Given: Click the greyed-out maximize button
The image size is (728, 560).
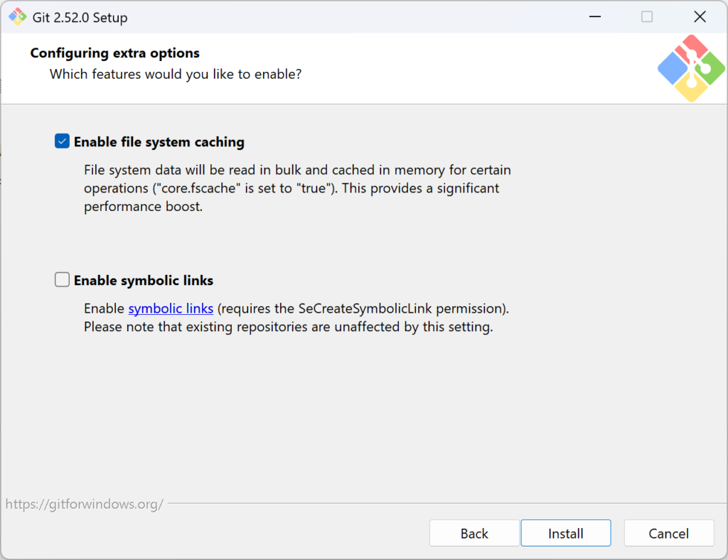Looking at the screenshot, I should [x=646, y=17].
